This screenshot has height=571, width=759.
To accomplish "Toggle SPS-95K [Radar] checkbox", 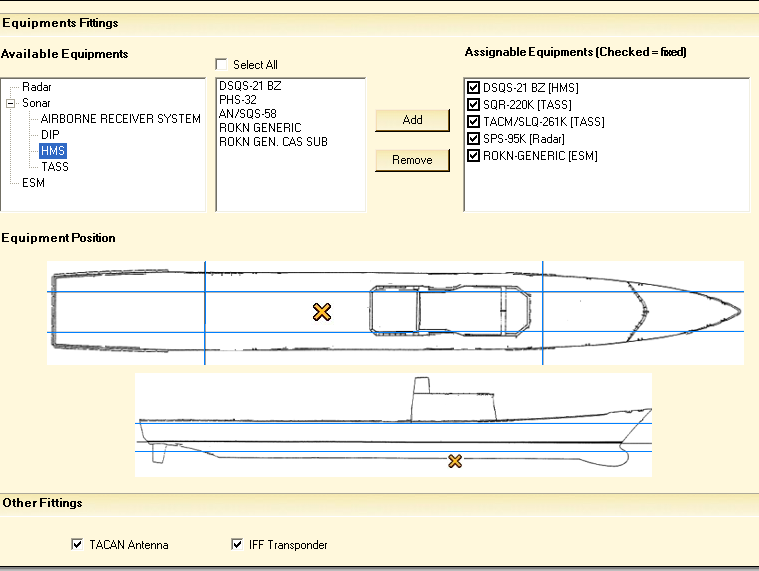I will coord(474,139).
